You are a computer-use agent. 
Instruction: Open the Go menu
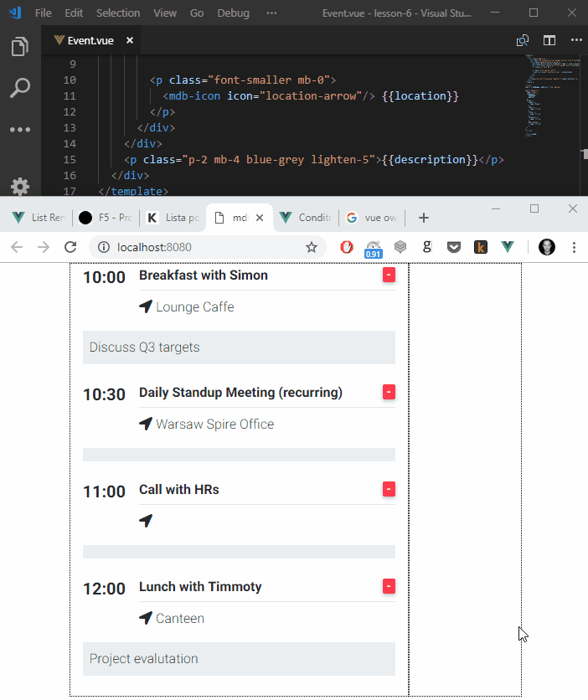pyautogui.click(x=197, y=13)
